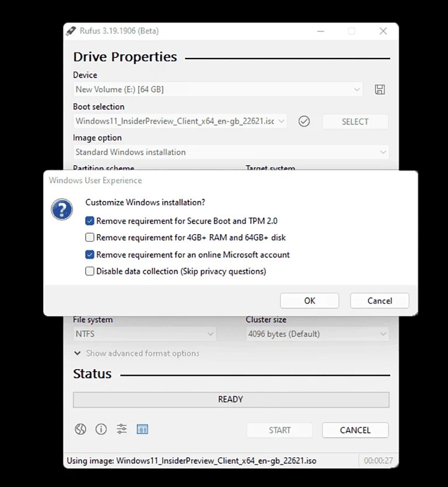Click the 00:00:27 elapsed timer
The width and height of the screenshot is (448, 487).
coord(378,461)
